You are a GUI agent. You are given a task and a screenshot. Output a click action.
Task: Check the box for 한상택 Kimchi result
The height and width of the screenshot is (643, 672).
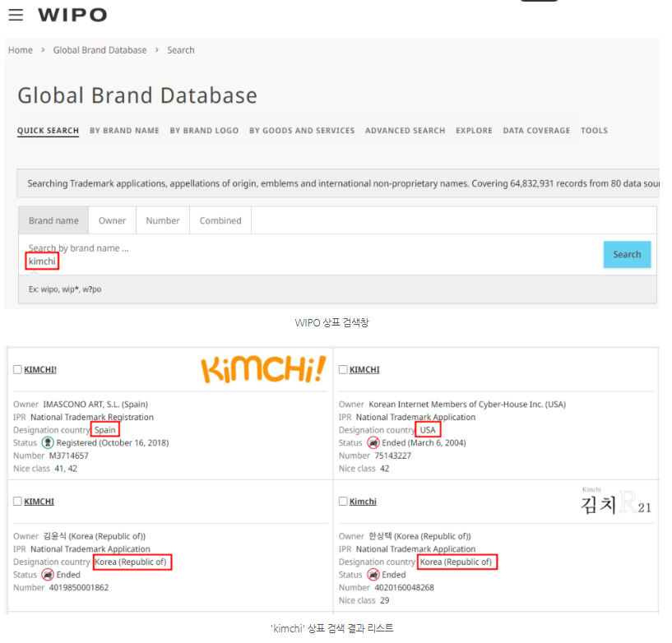pos(343,502)
